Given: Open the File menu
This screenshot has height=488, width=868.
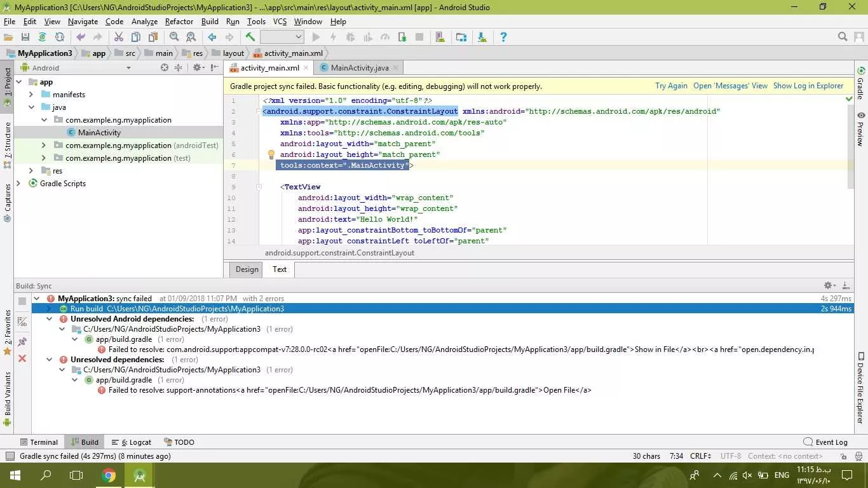Looking at the screenshot, I should coord(9,22).
